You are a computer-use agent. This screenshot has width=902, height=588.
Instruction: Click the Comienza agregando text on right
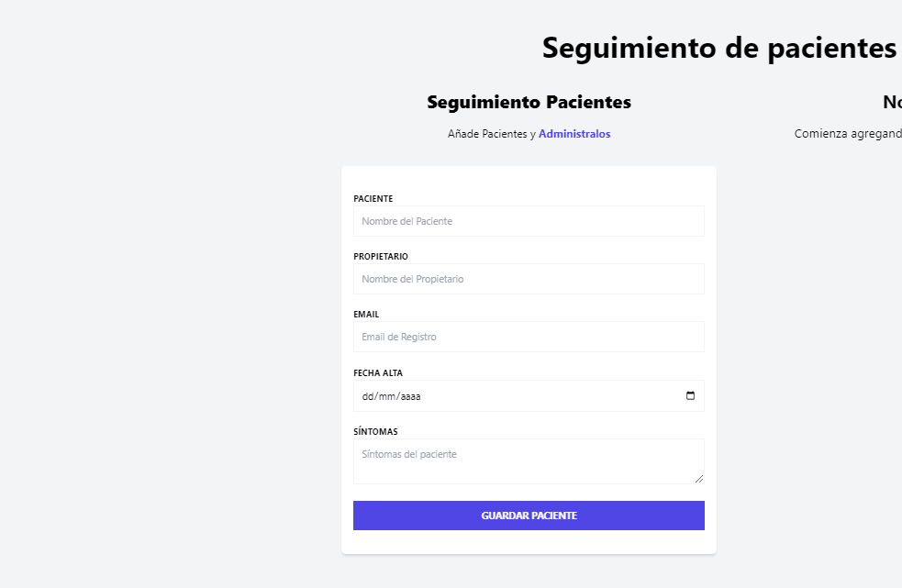[x=848, y=134]
